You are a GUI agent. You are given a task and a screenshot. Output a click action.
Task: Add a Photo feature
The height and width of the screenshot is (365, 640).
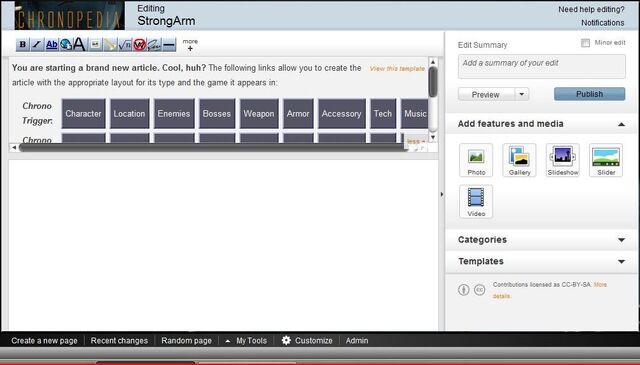[476, 160]
